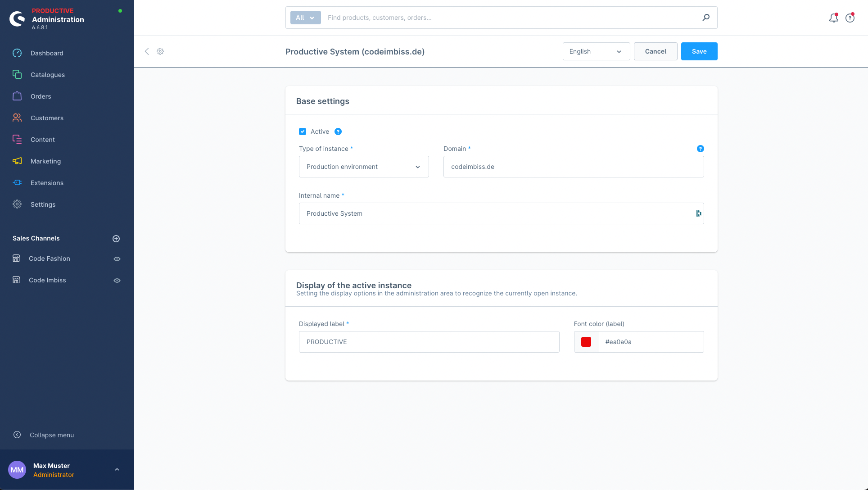Select the Content navigation item
The width and height of the screenshot is (868, 490).
coord(42,140)
